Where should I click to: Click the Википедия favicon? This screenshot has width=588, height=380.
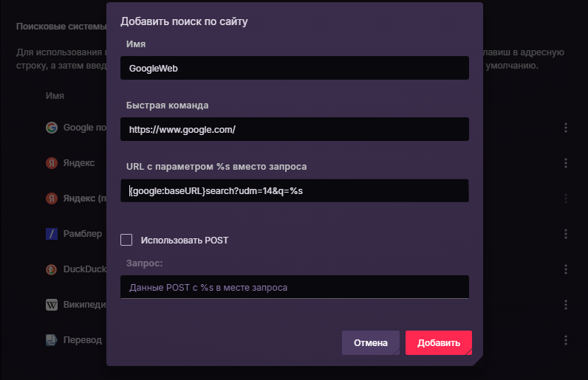pyautogui.click(x=52, y=305)
